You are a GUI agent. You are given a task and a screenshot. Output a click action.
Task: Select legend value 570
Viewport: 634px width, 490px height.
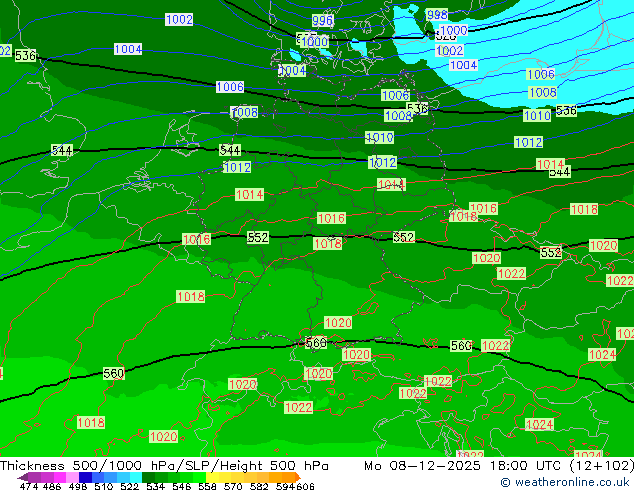[233, 486]
